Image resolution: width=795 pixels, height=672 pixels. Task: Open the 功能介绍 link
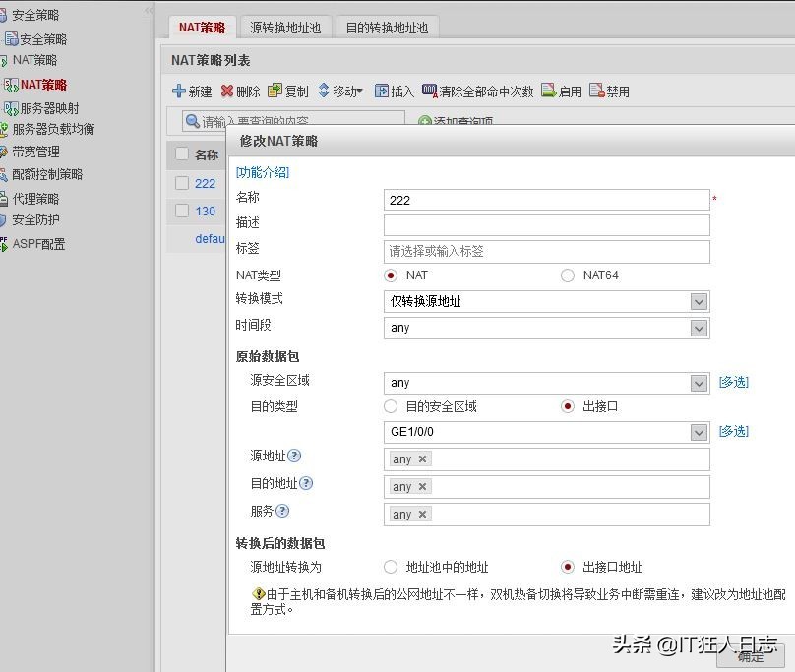[x=263, y=172]
